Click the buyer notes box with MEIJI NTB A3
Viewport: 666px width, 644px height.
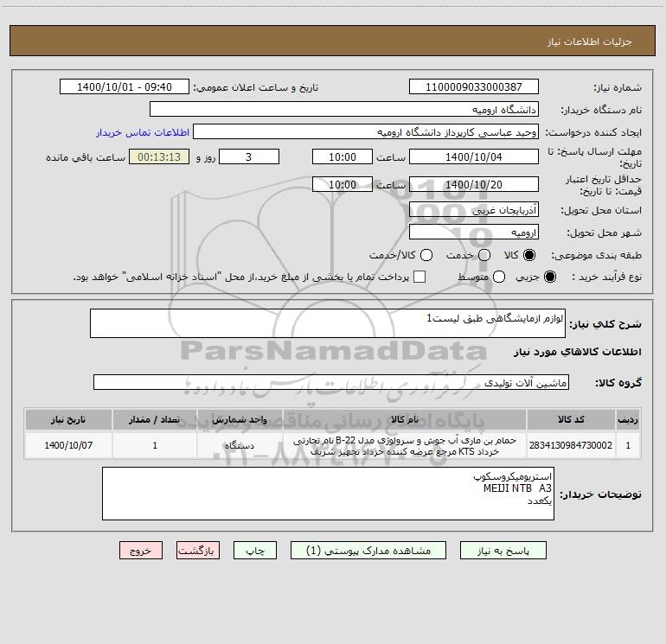328,494
